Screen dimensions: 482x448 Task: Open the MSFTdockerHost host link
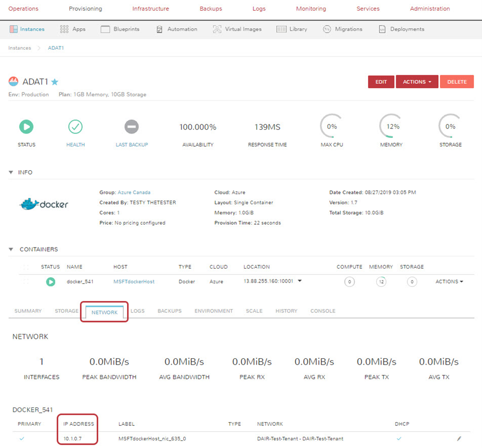pyautogui.click(x=133, y=282)
